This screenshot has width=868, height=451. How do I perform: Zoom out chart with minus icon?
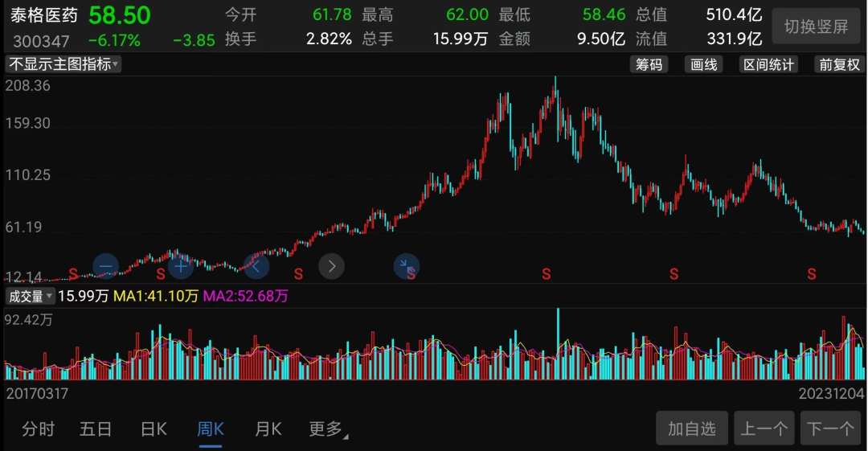click(x=106, y=267)
